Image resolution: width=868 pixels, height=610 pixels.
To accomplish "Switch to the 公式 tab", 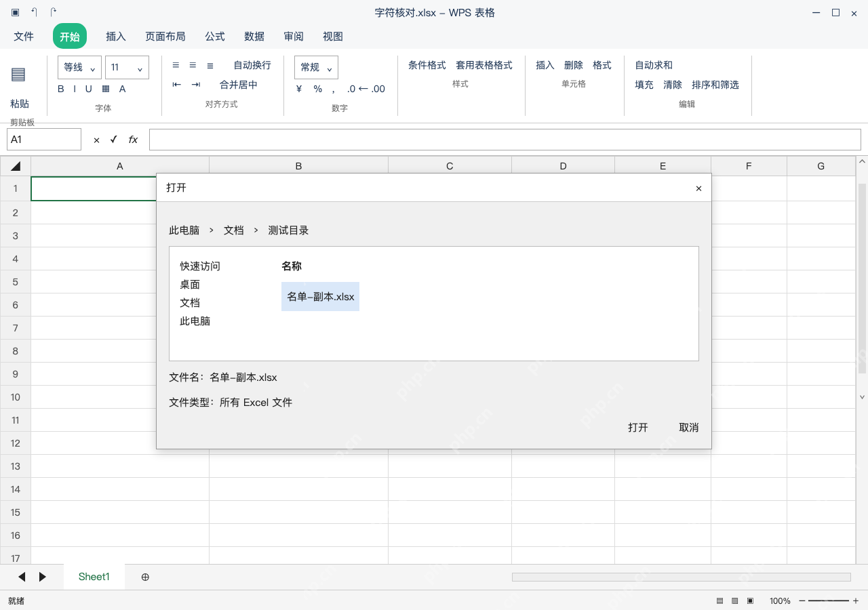I will (x=215, y=37).
